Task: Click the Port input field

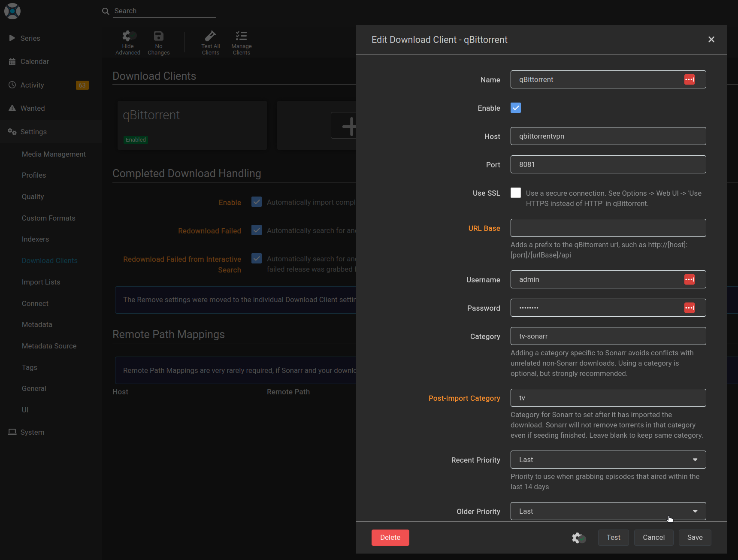Action: click(608, 164)
